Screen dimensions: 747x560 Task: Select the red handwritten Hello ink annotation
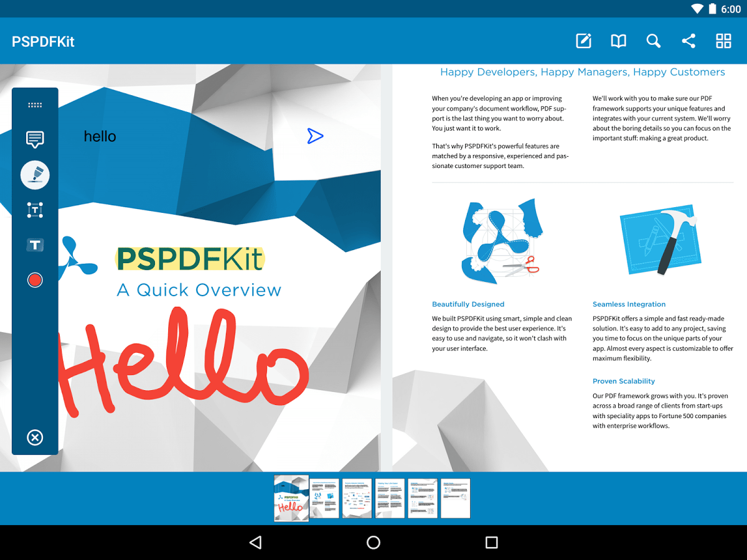[183, 362]
